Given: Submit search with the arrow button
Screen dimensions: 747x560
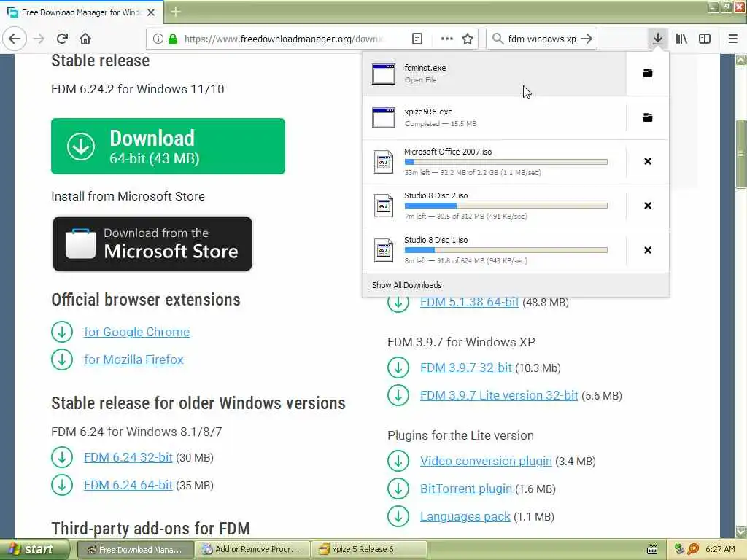Looking at the screenshot, I should click(x=587, y=39).
